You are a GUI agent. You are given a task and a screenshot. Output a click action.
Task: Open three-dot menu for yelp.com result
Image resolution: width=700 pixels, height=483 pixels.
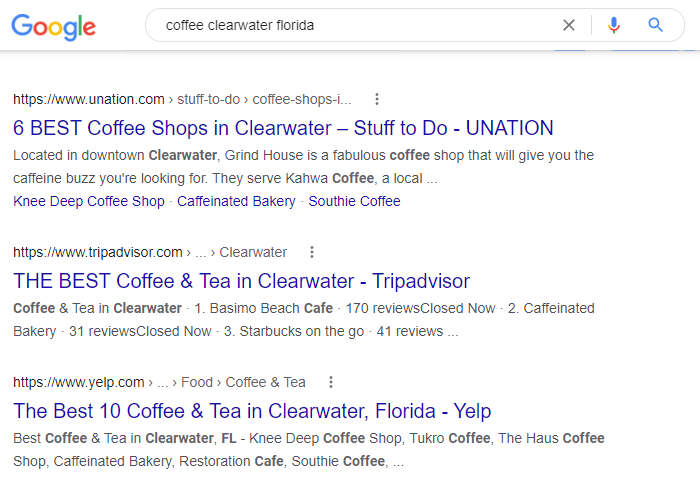[331, 382]
